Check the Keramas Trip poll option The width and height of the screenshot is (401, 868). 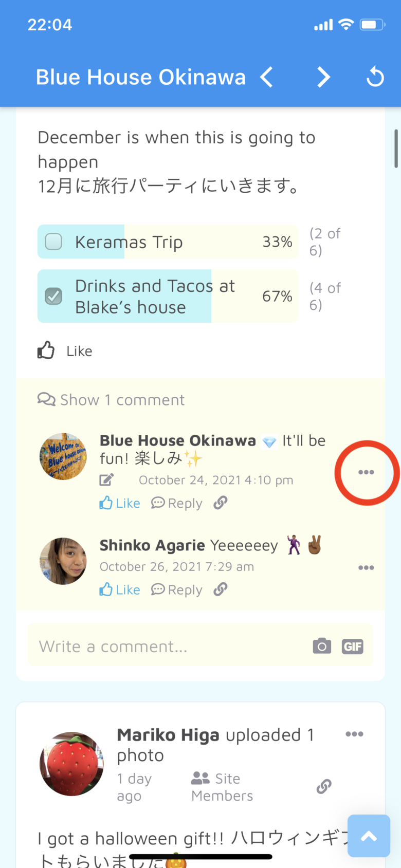point(53,242)
